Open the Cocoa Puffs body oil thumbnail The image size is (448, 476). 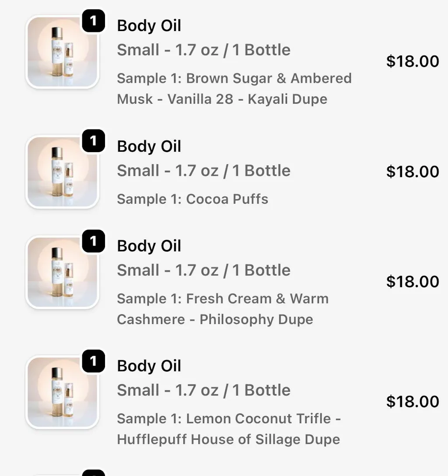pos(62,172)
